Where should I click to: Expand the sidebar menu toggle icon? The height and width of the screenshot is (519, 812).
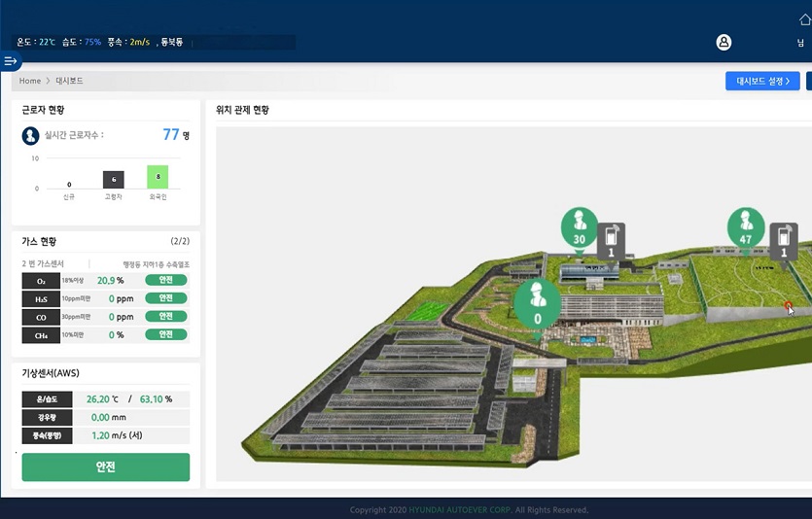[10, 61]
